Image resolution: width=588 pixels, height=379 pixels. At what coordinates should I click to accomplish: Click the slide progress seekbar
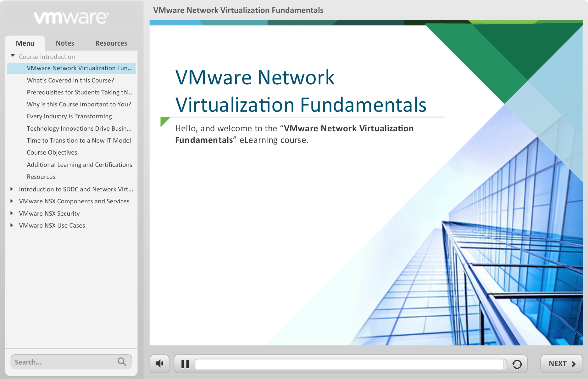click(350, 364)
